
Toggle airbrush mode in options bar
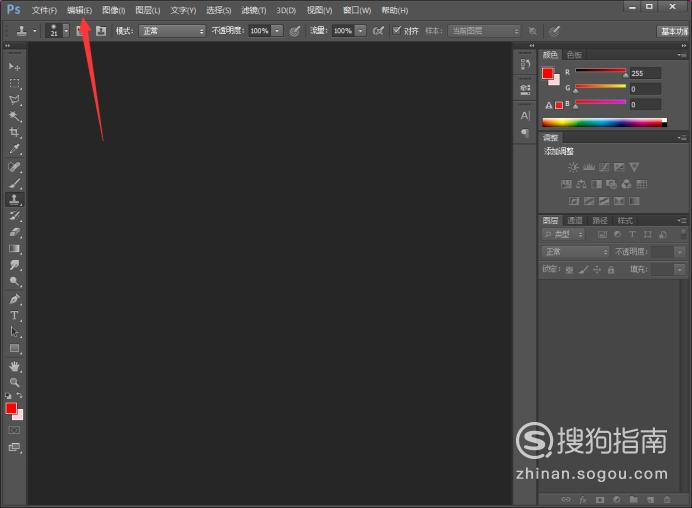point(378,30)
